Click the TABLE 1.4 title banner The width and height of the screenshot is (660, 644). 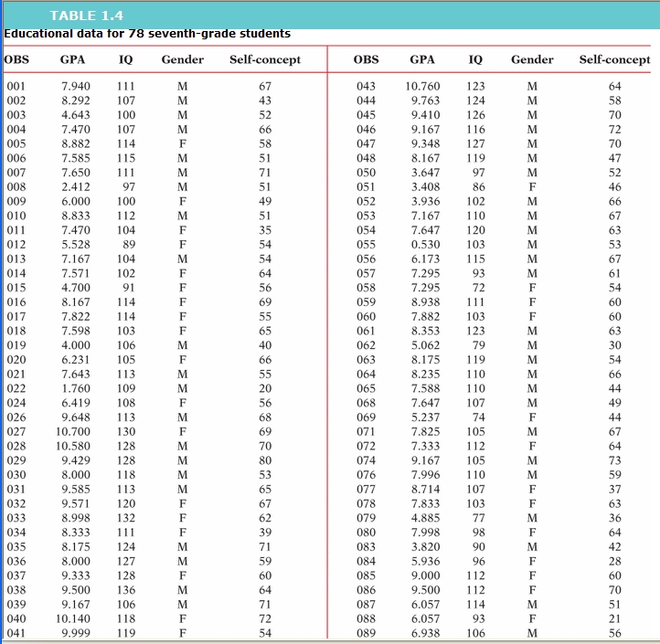point(87,16)
